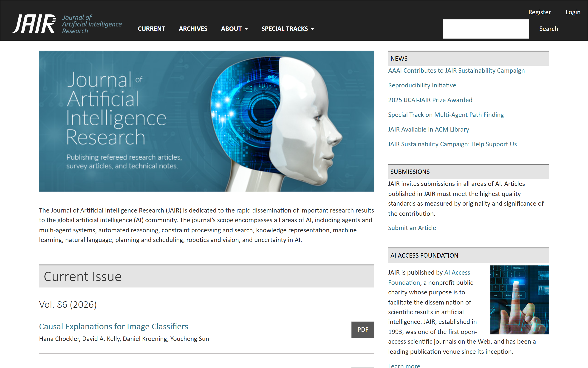The image size is (588, 368).
Task: Click the authors line Hana Chockler, David A. Kelly
Action: tap(124, 339)
